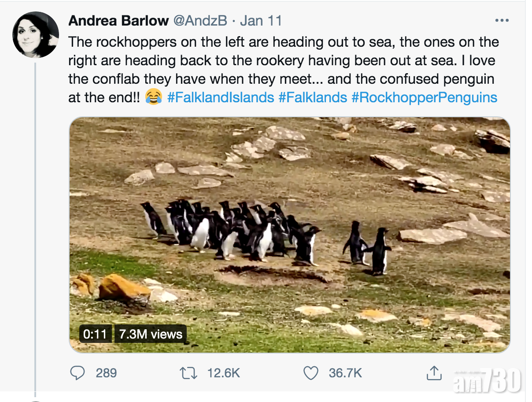
Task: Click the am730 watermark logo
Action: (x=488, y=380)
